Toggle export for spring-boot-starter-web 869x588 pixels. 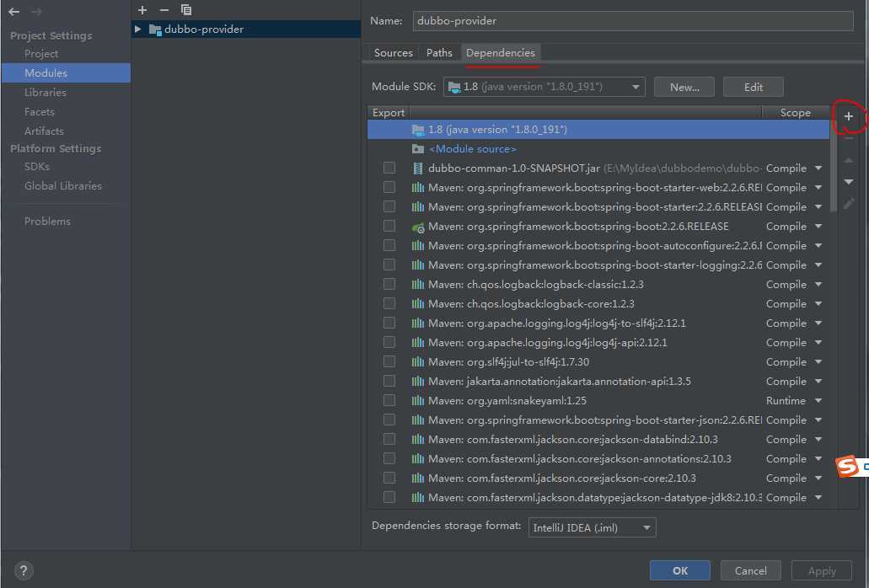click(389, 187)
